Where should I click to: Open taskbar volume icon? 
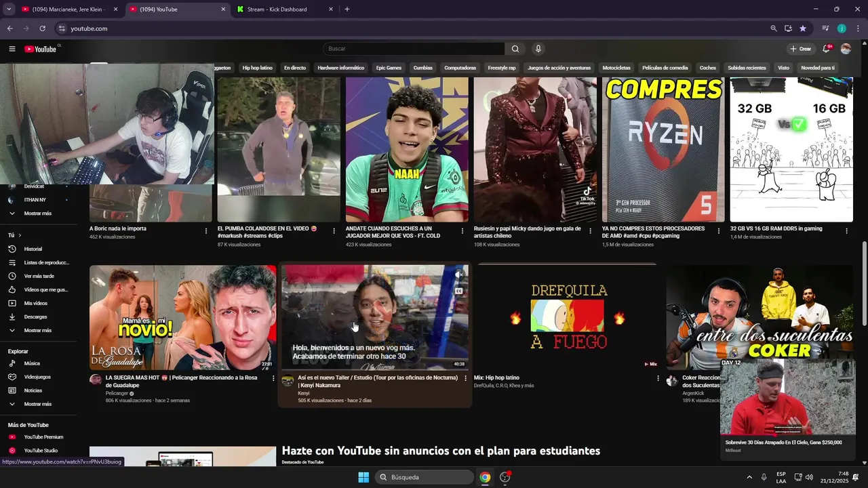[809, 477]
